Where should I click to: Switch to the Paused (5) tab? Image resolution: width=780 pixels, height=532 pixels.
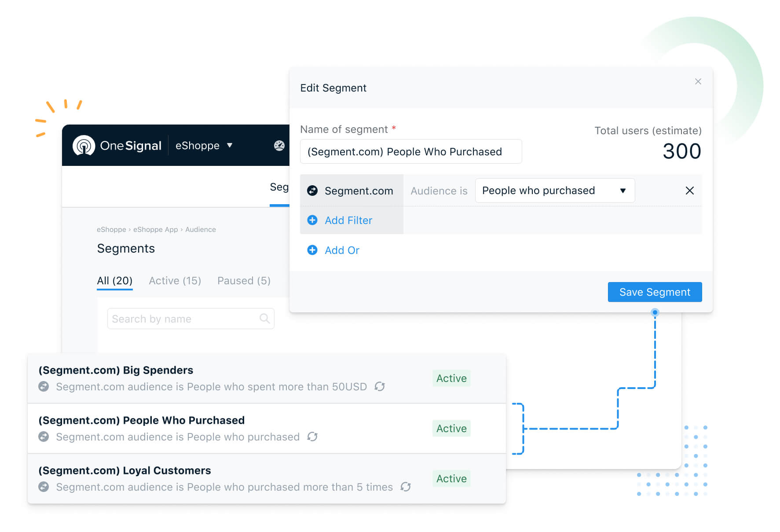click(244, 281)
